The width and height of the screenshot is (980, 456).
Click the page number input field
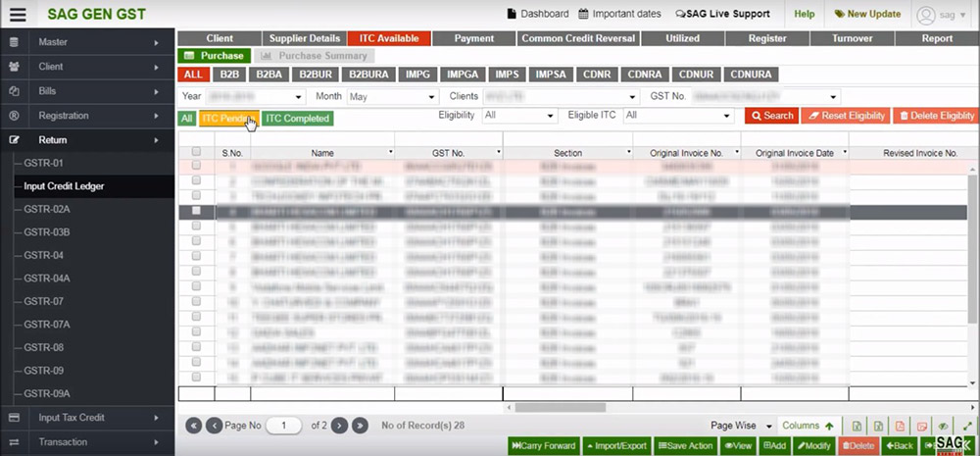click(285, 426)
